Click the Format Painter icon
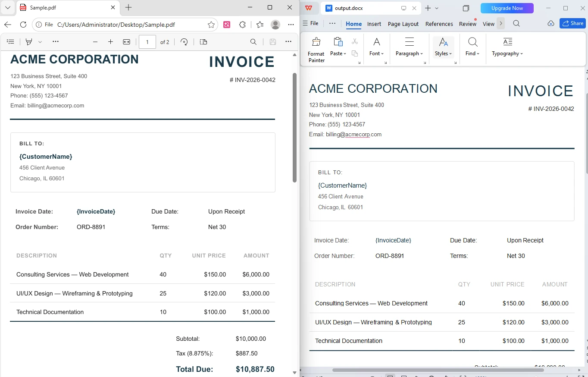Image resolution: width=588 pixels, height=377 pixels. (x=316, y=42)
